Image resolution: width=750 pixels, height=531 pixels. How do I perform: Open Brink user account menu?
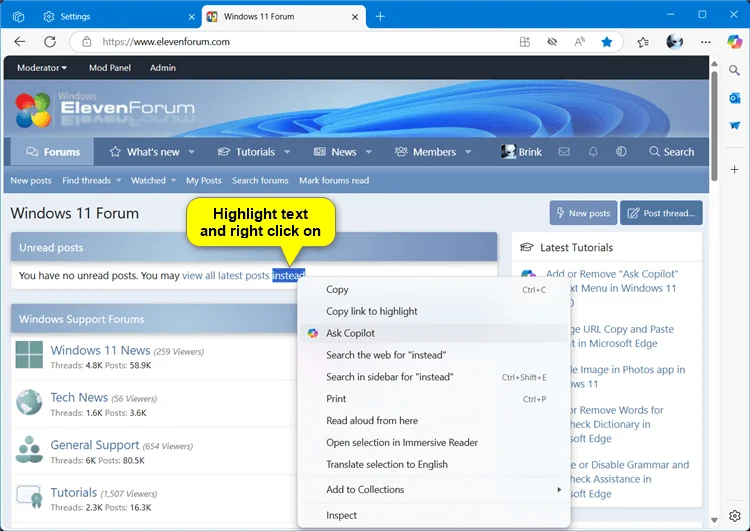pyautogui.click(x=521, y=152)
